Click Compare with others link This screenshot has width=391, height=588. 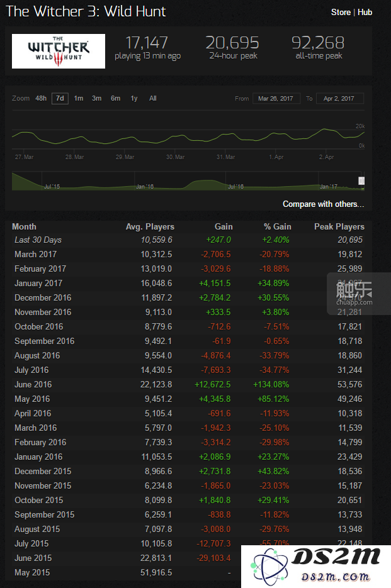tap(324, 204)
